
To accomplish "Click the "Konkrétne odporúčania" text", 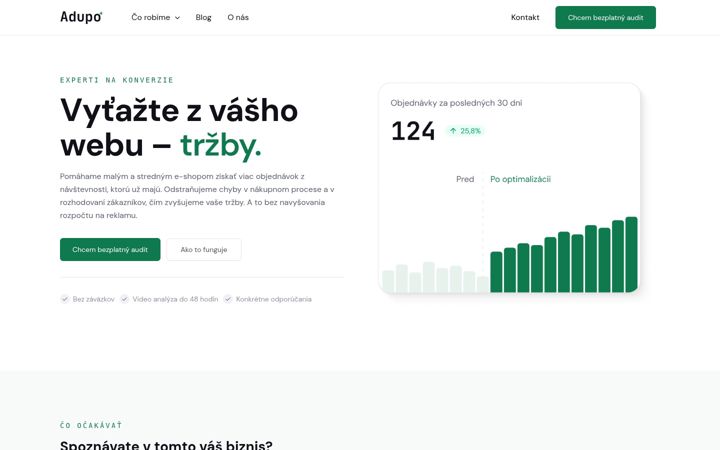I will 274,299.
